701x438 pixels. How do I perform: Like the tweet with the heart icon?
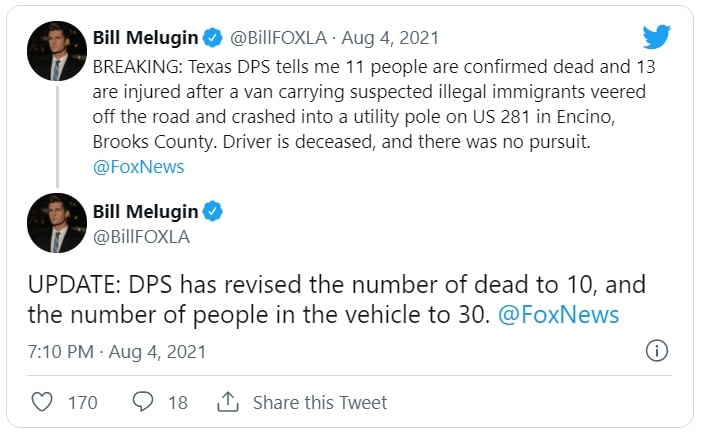(x=42, y=402)
